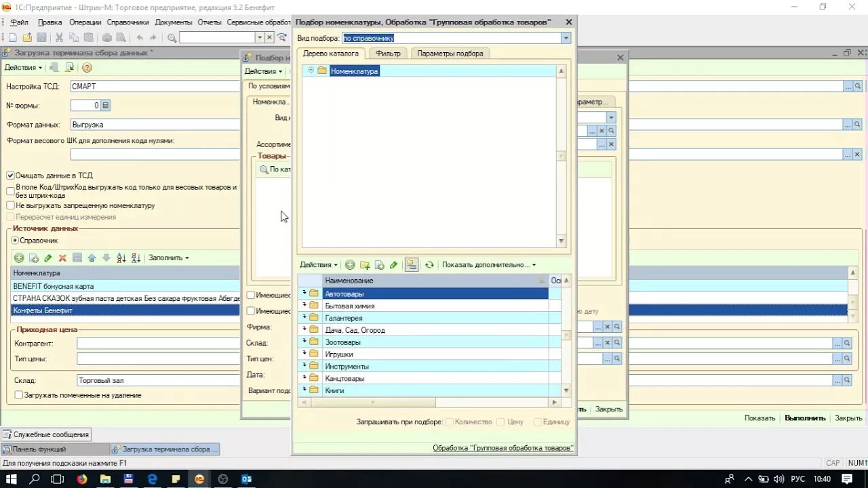868x488 pixels.
Task: Click green Add row icon in Источник данных toolbar
Action: [x=19, y=258]
